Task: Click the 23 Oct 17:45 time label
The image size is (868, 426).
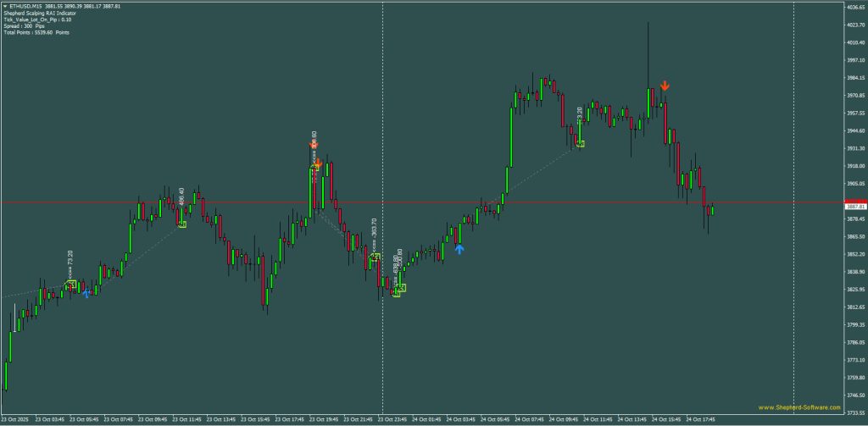Action: pyautogui.click(x=292, y=419)
